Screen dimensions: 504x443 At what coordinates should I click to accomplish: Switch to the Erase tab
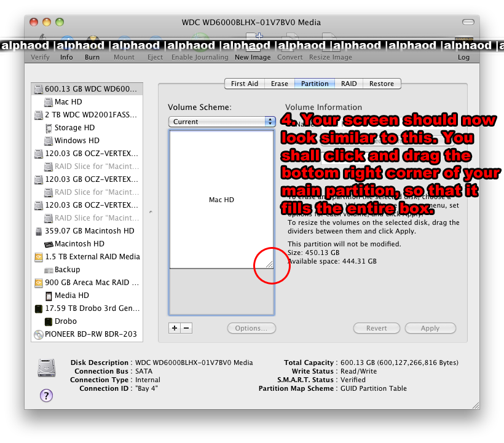(279, 84)
